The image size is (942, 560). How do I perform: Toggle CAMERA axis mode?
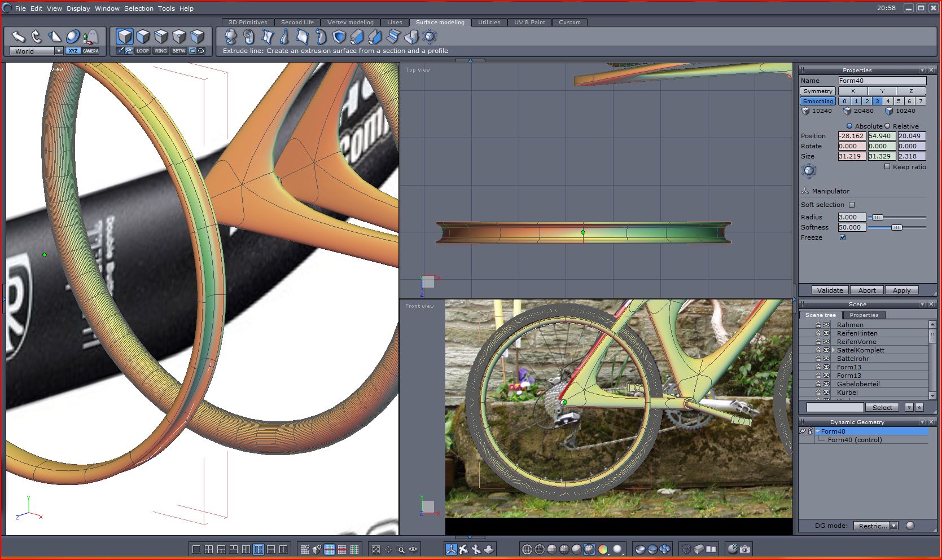click(91, 51)
